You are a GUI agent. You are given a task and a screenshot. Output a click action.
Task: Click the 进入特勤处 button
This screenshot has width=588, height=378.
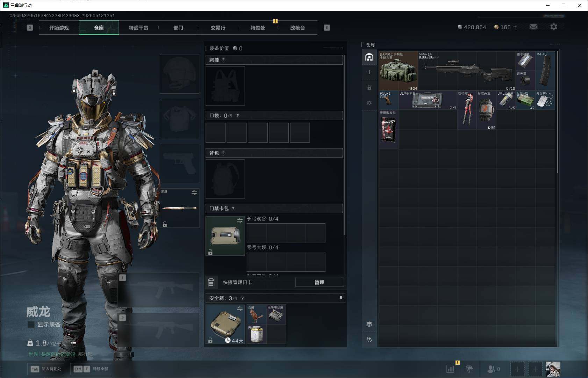(x=46, y=369)
